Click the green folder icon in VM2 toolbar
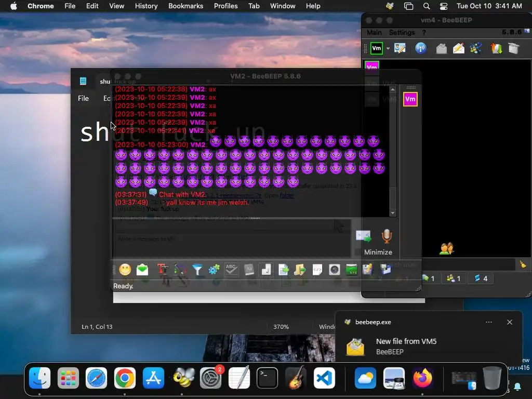532x399 pixels. click(352, 270)
